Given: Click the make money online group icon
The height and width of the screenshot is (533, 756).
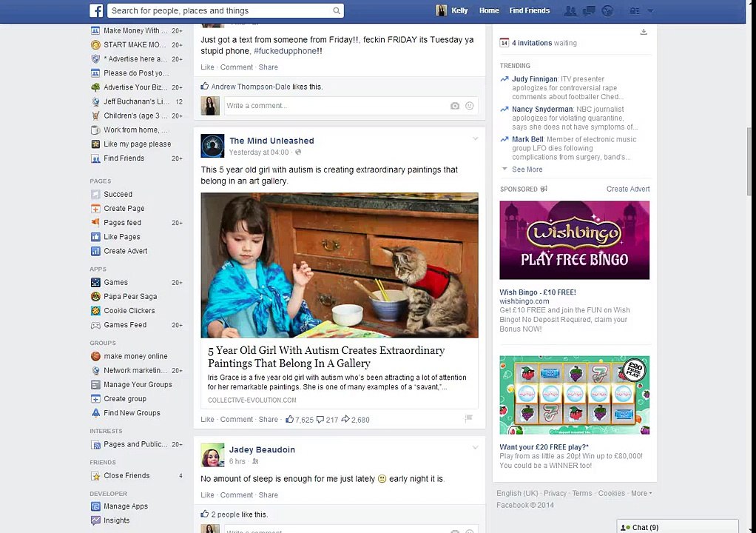Looking at the screenshot, I should click(x=95, y=356).
